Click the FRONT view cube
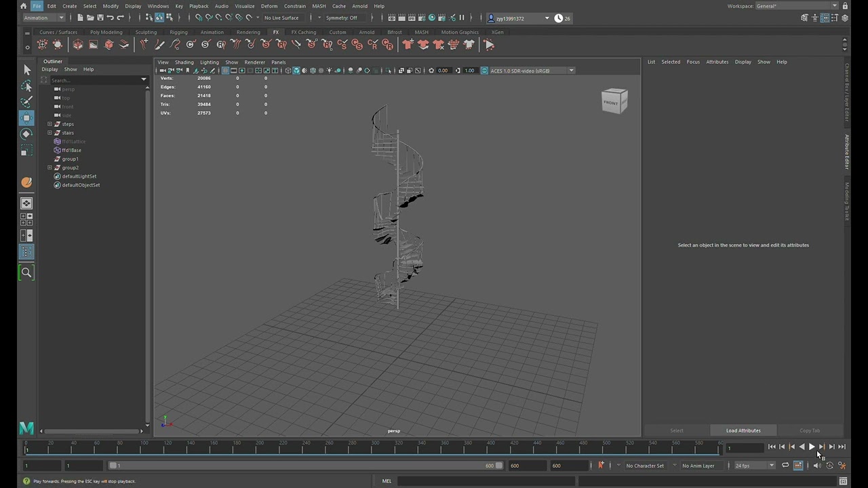 tap(614, 102)
